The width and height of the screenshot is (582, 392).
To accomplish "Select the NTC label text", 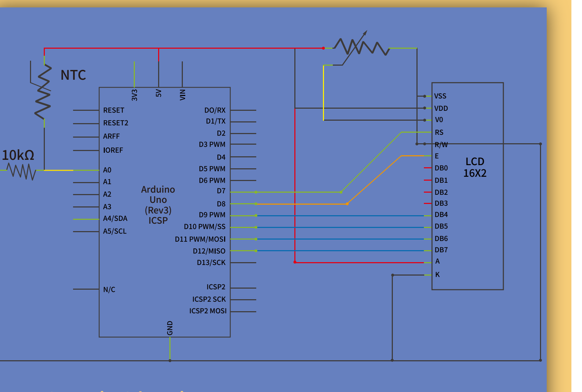I will (73, 75).
